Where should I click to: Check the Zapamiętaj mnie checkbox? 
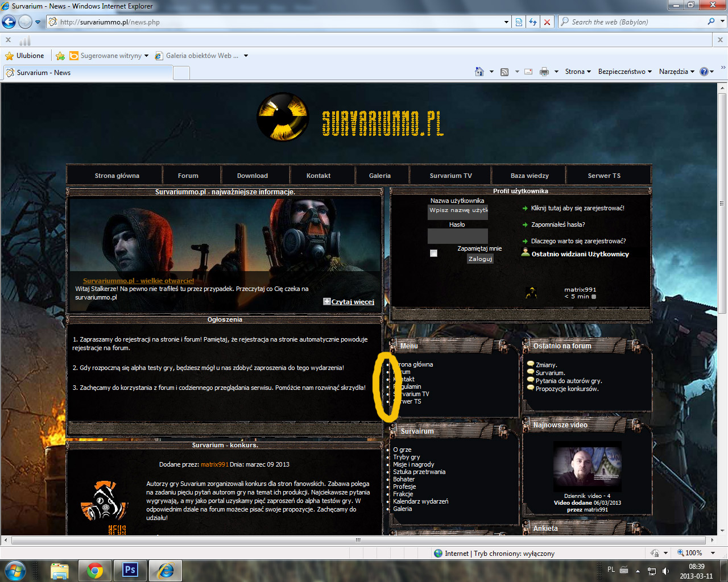pos(434,253)
